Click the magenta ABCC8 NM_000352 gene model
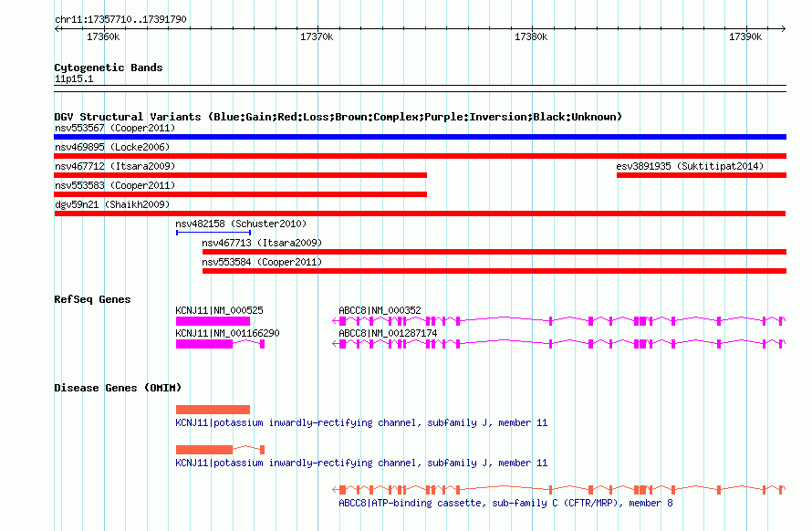 pos(558,321)
